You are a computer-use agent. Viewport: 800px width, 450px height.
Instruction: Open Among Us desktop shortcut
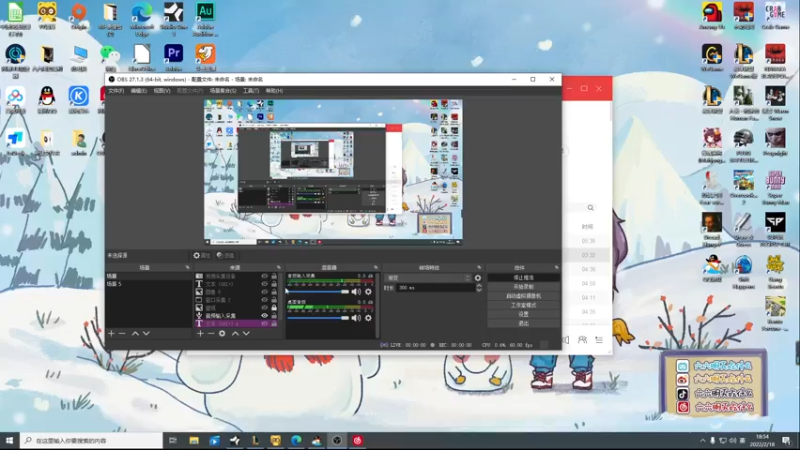712,15
